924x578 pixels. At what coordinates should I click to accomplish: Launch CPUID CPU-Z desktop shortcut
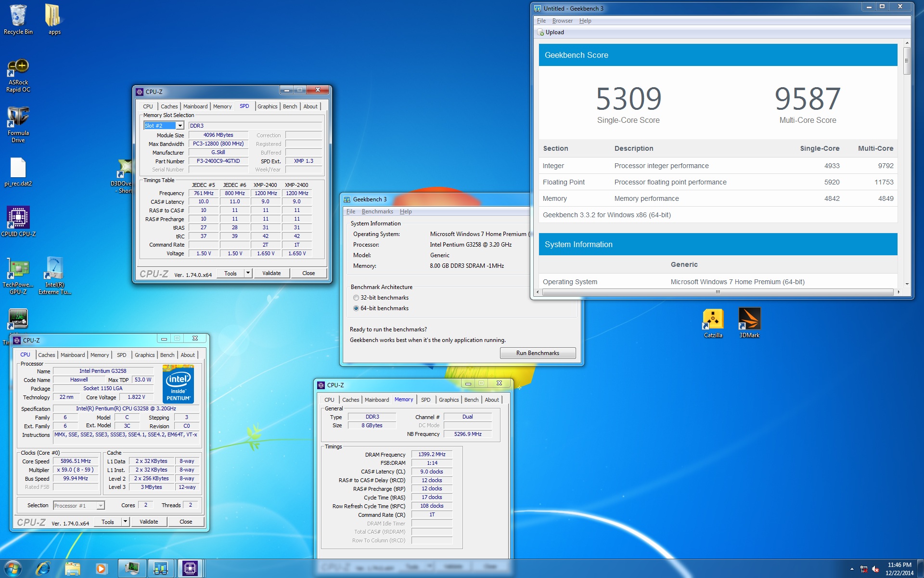pyautogui.click(x=18, y=222)
